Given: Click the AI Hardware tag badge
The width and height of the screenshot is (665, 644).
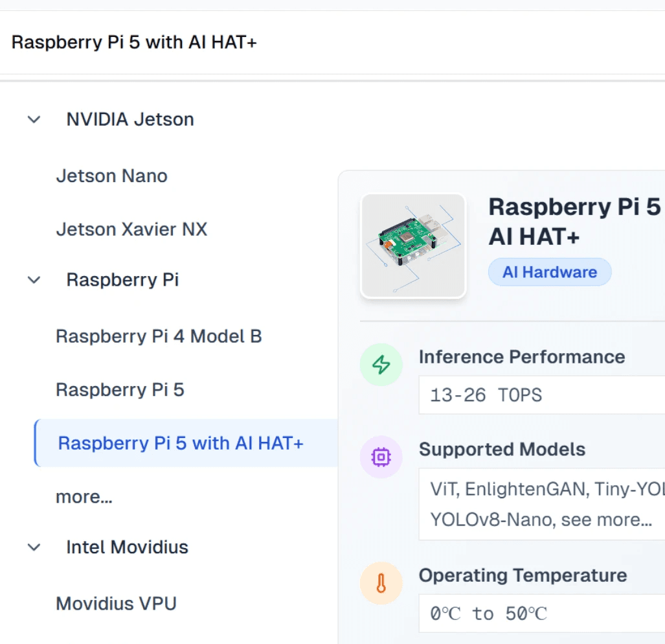Looking at the screenshot, I should click(550, 272).
